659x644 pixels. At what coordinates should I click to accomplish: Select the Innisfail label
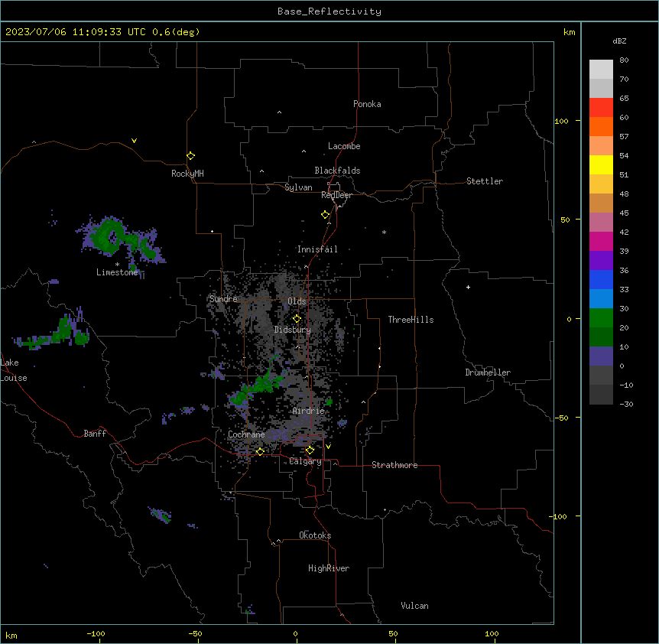click(x=317, y=249)
